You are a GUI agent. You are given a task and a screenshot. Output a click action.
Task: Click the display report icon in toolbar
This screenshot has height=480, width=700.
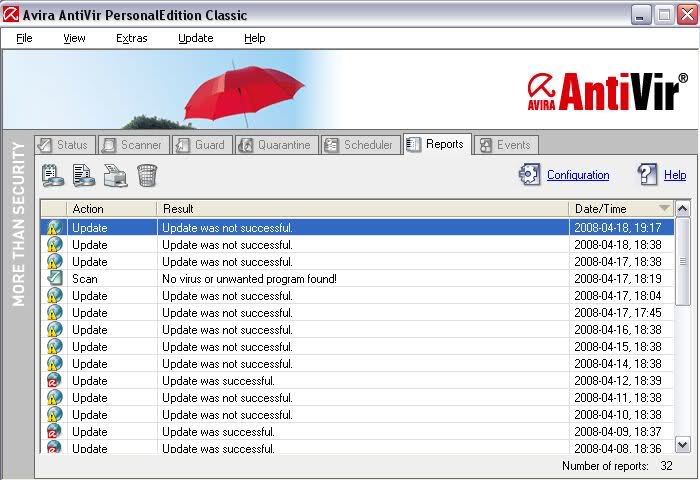click(x=53, y=176)
